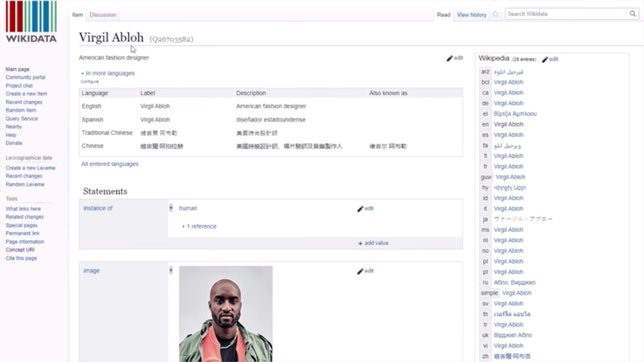This screenshot has height=362, width=644.
Task: Open Page information
Action: coord(25,242)
